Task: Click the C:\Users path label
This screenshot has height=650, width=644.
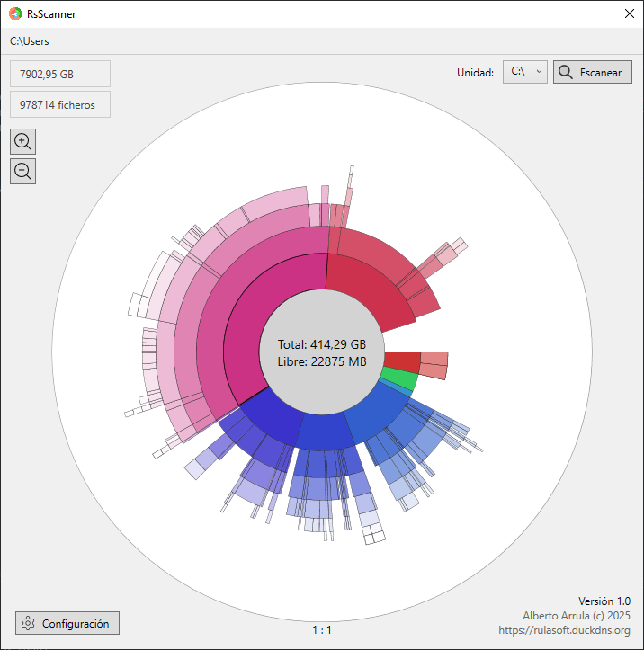Action: coord(30,41)
